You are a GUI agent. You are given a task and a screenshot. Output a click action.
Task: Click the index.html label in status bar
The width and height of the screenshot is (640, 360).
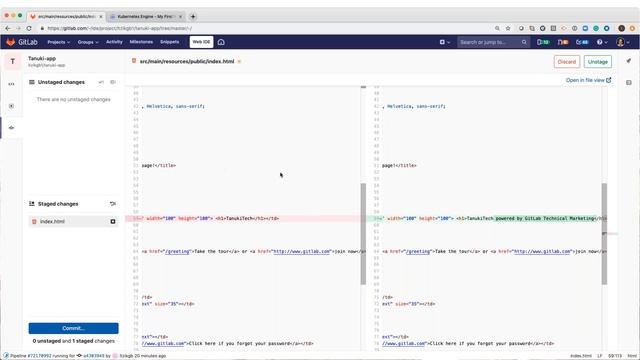pos(580,356)
